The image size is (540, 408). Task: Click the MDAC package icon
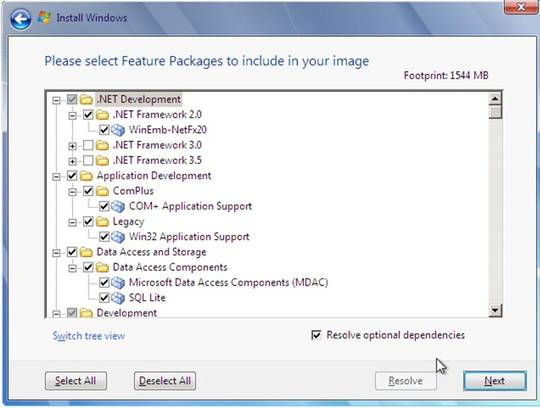pos(118,283)
